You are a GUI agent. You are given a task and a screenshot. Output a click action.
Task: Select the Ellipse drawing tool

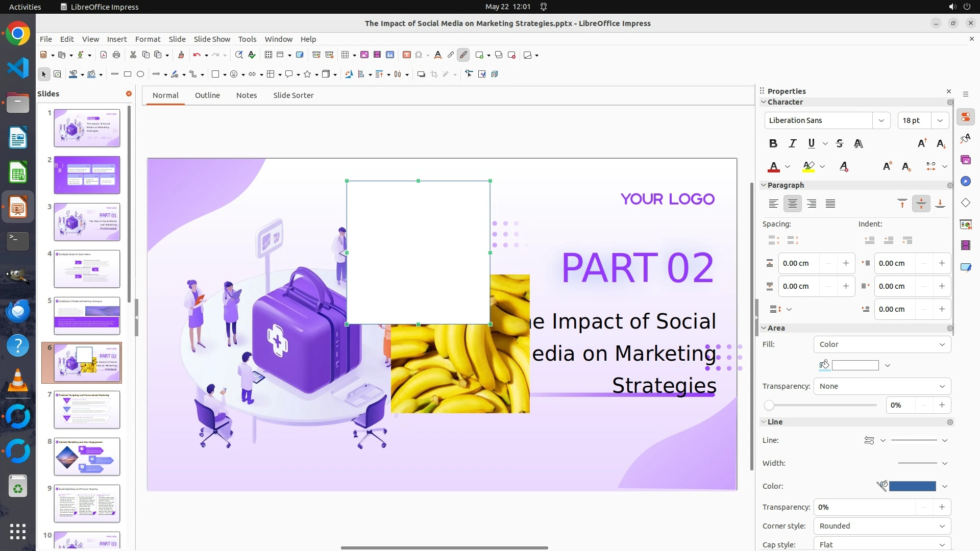(x=140, y=74)
